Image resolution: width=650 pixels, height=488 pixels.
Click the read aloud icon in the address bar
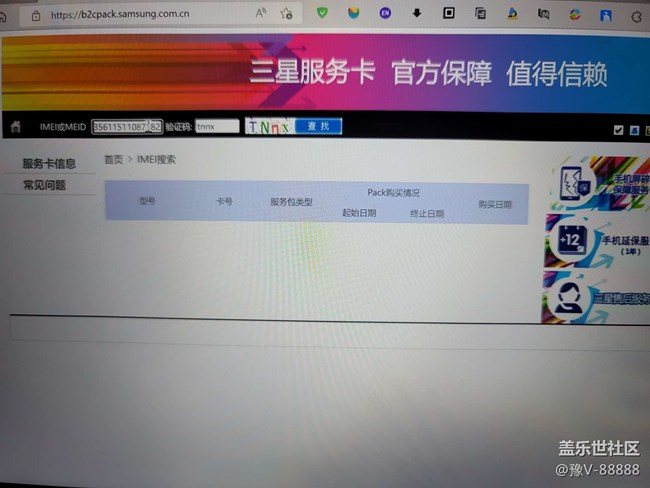pyautogui.click(x=261, y=14)
